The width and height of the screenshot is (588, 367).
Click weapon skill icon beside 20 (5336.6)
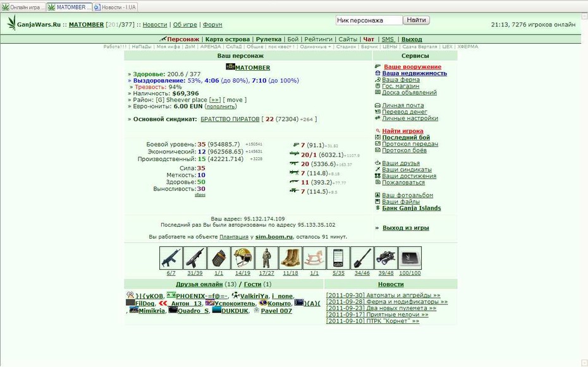coord(295,163)
